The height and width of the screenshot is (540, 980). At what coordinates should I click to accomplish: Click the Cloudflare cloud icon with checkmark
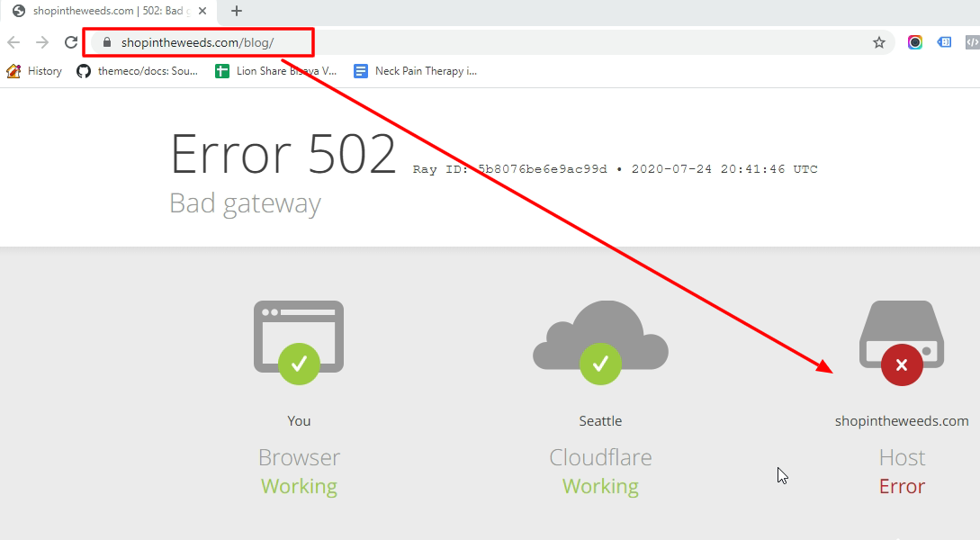600,341
